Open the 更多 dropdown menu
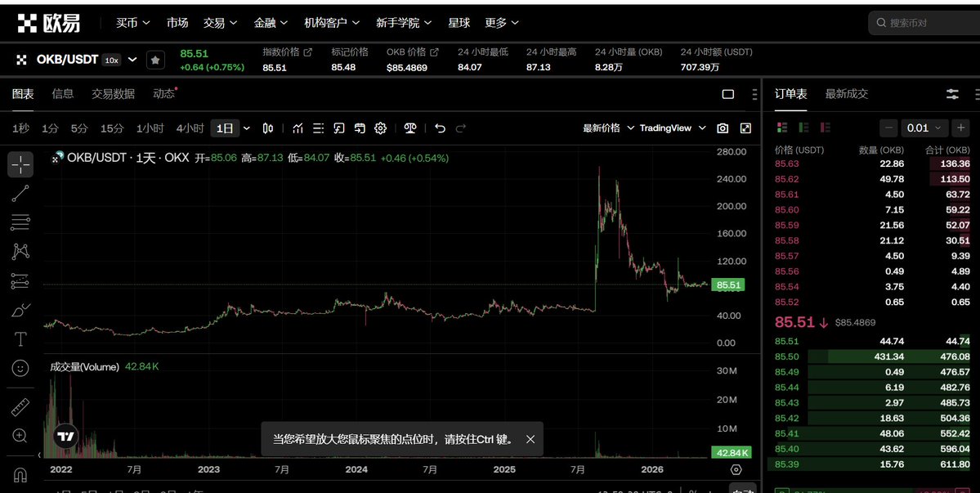The height and width of the screenshot is (493, 980). pyautogui.click(x=502, y=23)
